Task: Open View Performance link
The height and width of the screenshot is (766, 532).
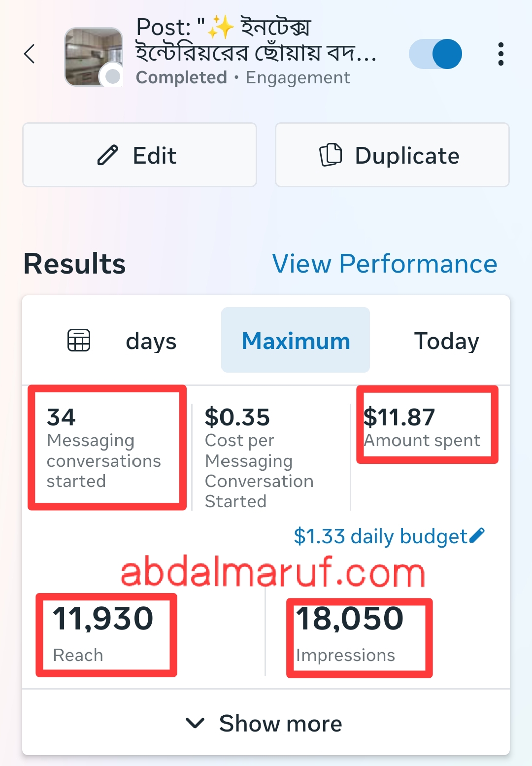Action: pos(385,264)
